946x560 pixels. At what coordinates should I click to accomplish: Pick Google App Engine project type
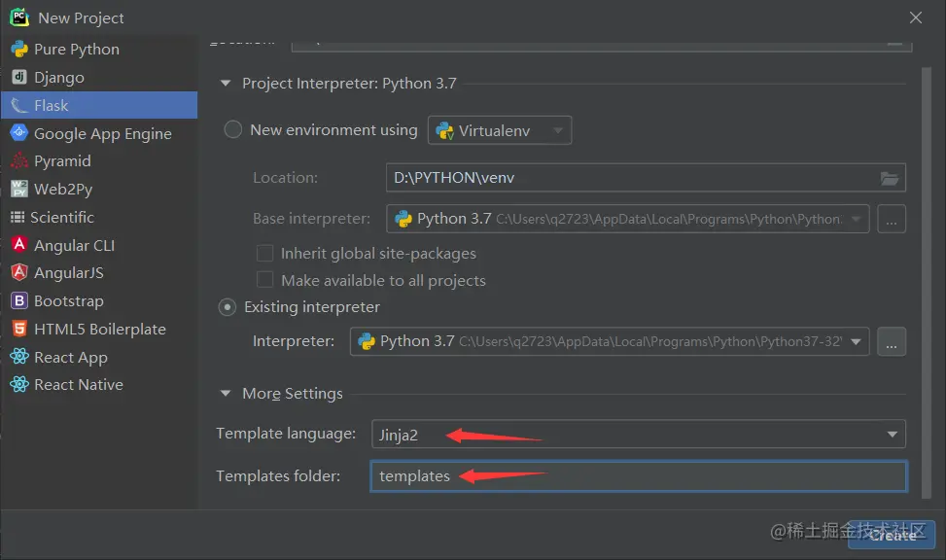(99, 133)
